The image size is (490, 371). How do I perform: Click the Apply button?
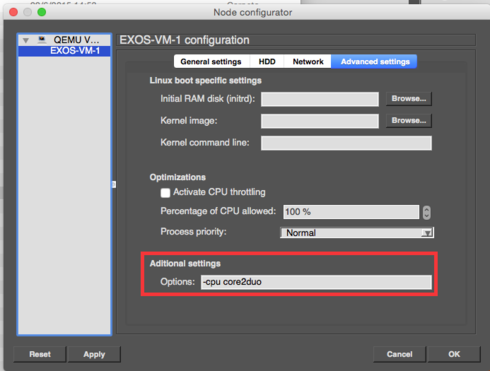point(94,354)
